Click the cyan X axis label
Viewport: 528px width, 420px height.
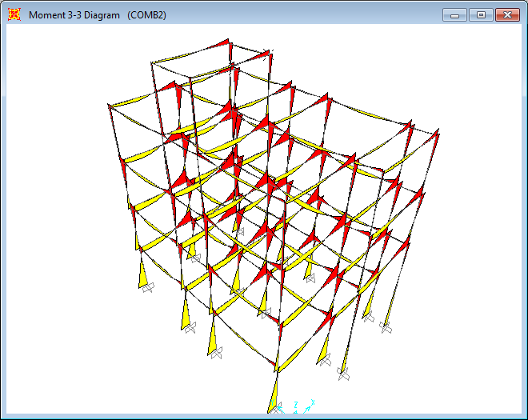click(314, 402)
